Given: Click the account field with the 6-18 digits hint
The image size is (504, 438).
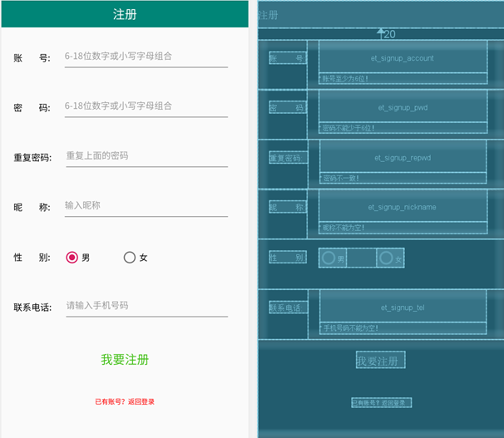Looking at the screenshot, I should 146,57.
